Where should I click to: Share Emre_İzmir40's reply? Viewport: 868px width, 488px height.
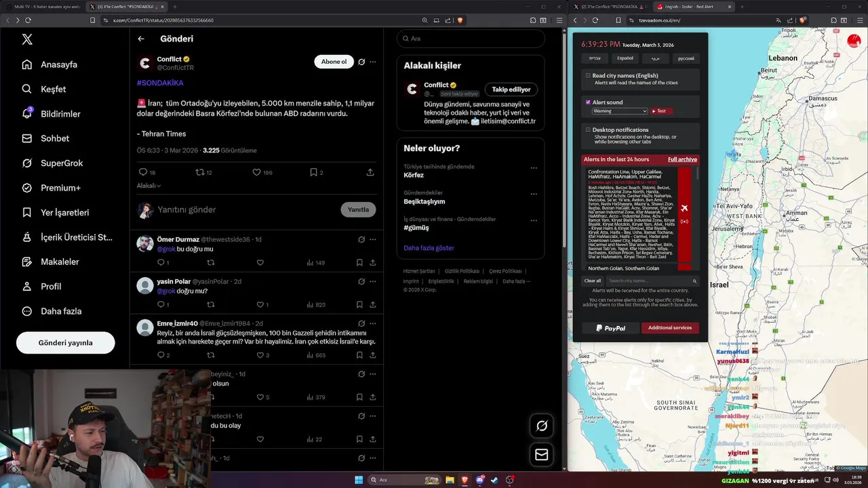[372, 355]
